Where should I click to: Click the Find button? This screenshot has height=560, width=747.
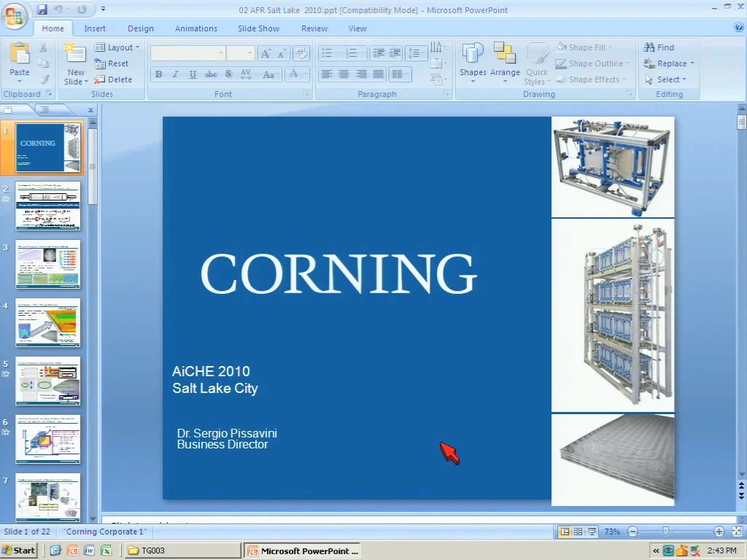pos(659,47)
